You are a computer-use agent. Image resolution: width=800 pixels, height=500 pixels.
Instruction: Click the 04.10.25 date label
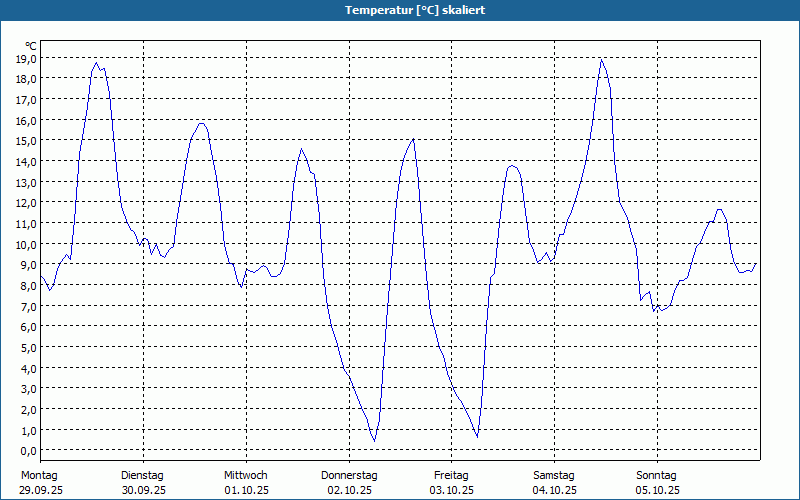coord(555,490)
